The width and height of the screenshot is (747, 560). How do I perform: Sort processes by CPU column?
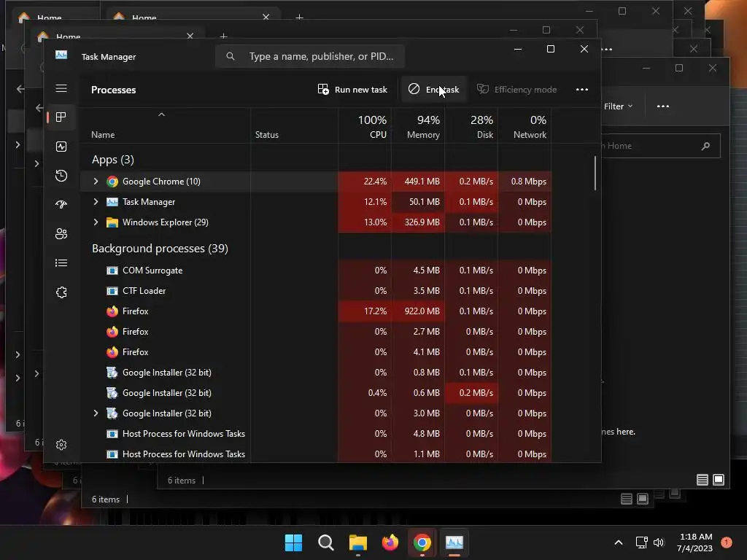(x=365, y=125)
